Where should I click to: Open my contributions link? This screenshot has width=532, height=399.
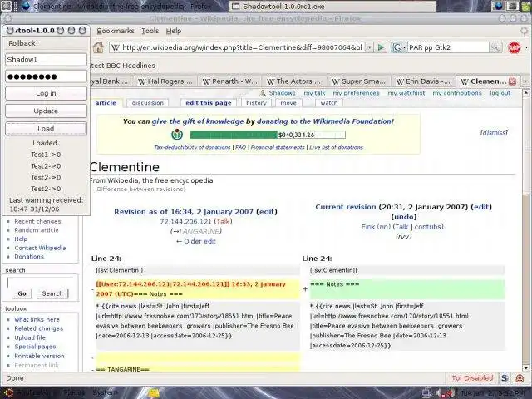coord(457,93)
